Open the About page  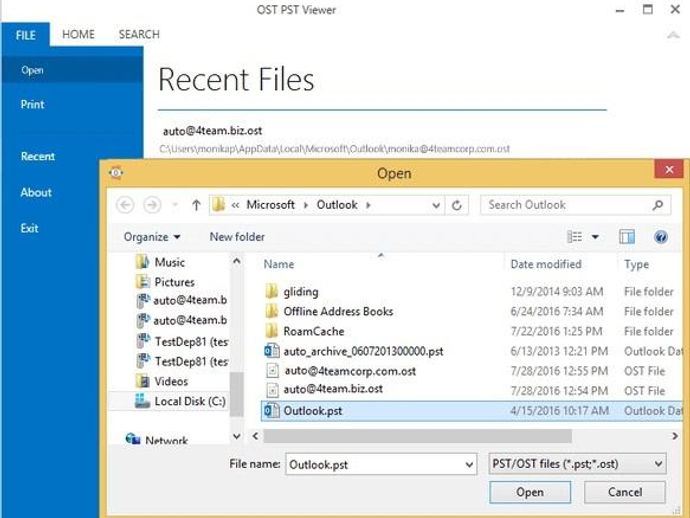(36, 192)
